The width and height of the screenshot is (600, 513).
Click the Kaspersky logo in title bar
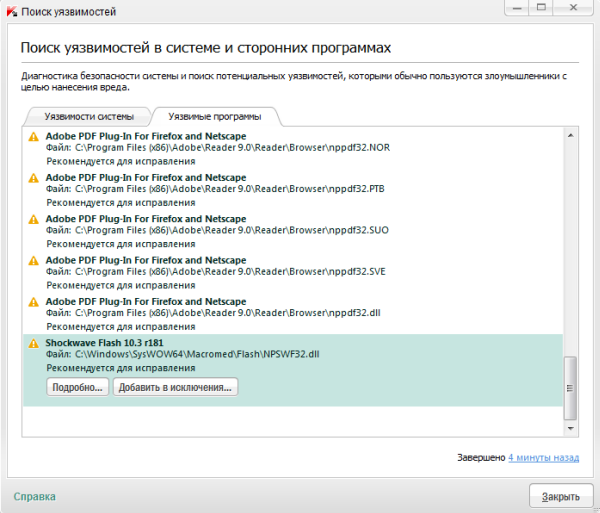[x=12, y=11]
